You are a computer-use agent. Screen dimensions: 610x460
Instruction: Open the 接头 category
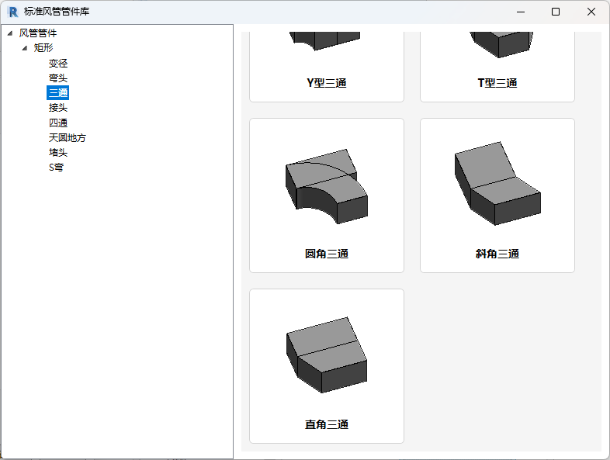click(x=58, y=108)
